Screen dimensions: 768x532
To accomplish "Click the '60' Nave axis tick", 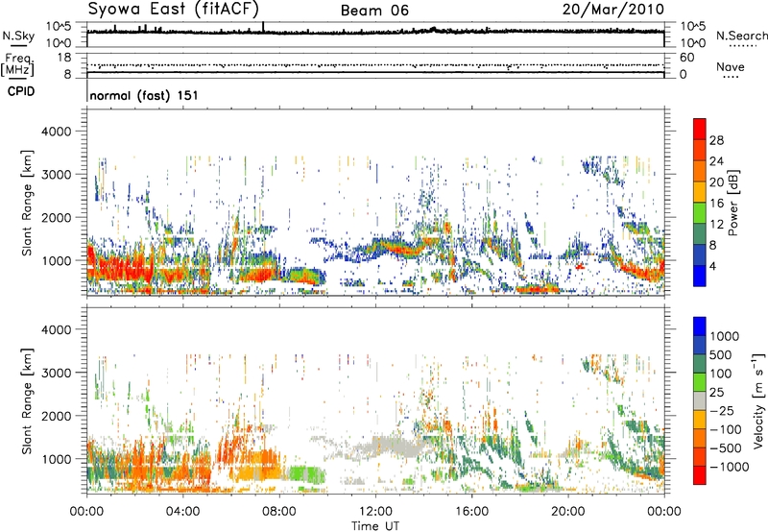I will tap(686, 58).
